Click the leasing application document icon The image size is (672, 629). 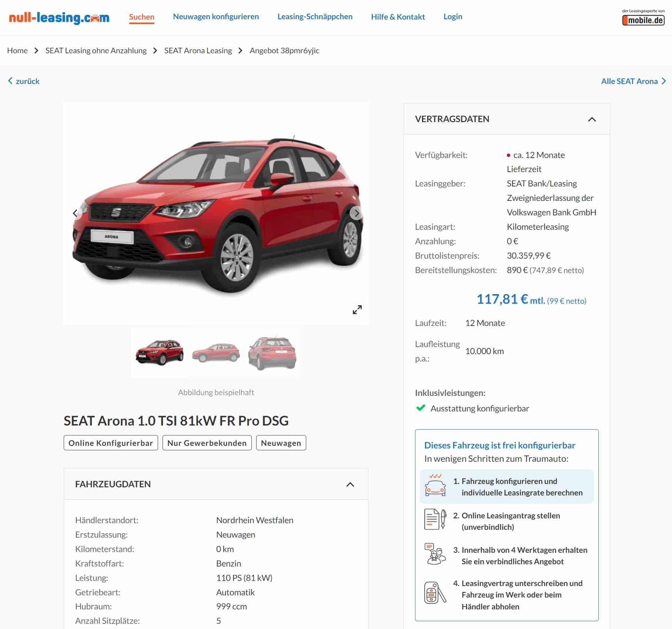click(435, 519)
